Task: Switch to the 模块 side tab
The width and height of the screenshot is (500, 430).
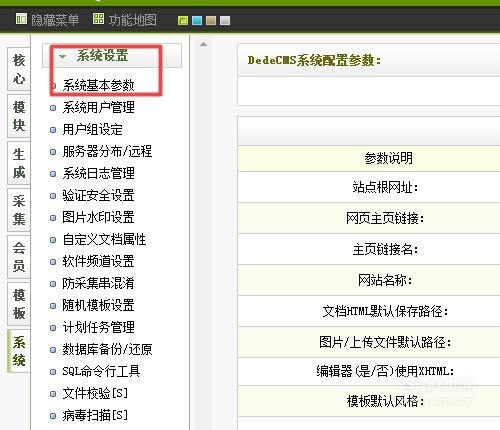Action: click(x=19, y=116)
